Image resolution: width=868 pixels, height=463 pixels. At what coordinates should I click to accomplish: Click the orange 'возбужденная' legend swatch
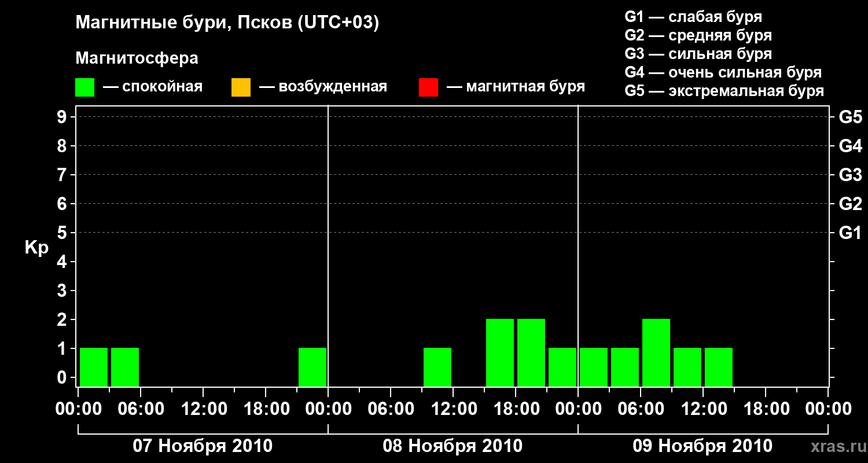241,87
